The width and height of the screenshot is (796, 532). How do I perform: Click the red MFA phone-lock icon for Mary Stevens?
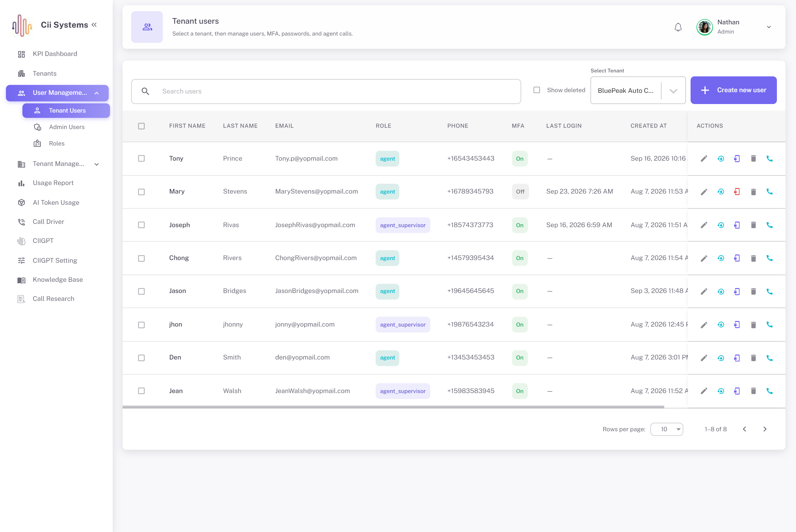click(737, 192)
